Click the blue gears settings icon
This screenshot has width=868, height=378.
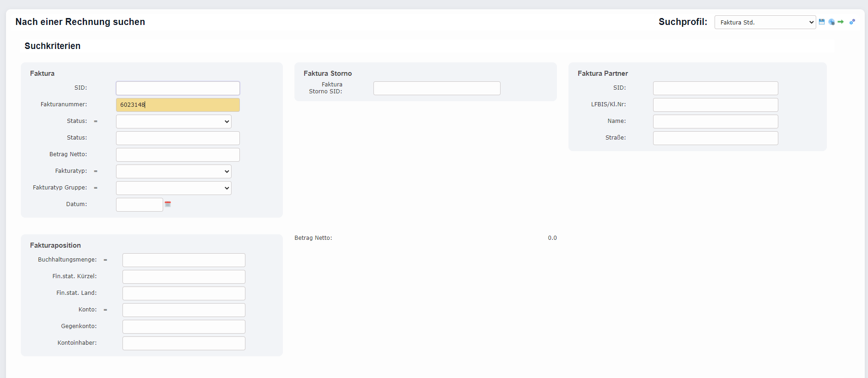click(852, 22)
